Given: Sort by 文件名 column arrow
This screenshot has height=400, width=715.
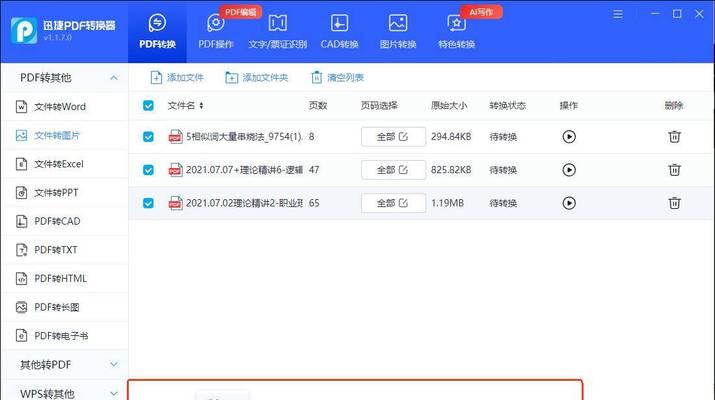Looking at the screenshot, I should 201,106.
